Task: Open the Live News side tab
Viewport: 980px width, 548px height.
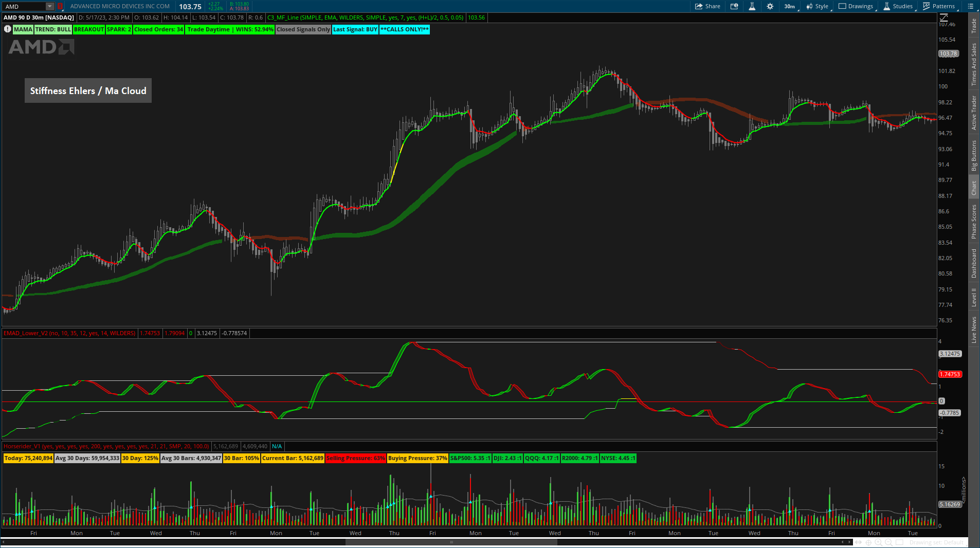Action: click(974, 330)
